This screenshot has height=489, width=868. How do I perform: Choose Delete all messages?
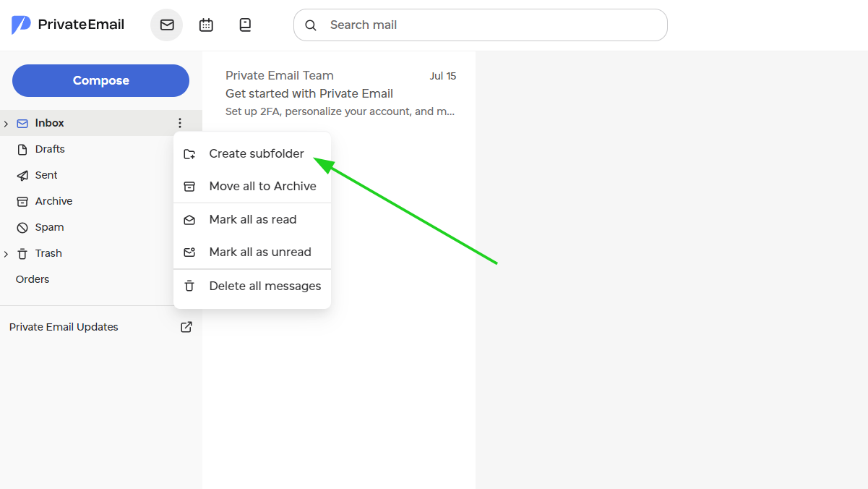(x=252, y=286)
